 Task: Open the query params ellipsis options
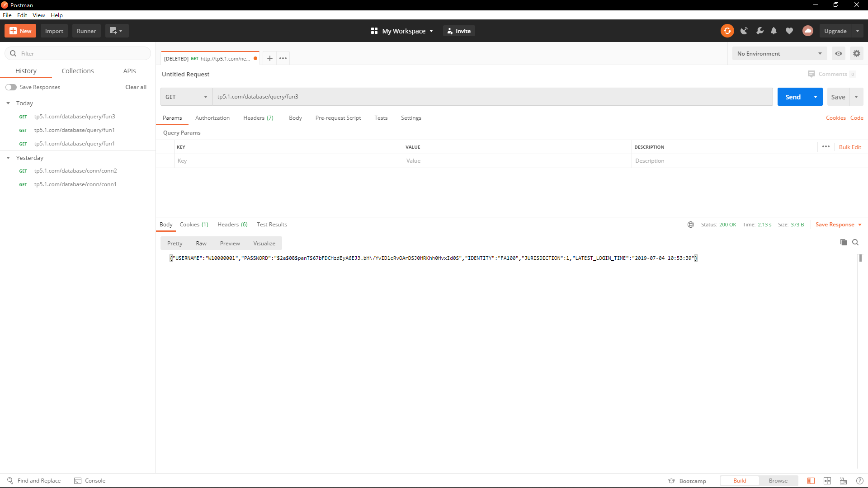(826, 146)
